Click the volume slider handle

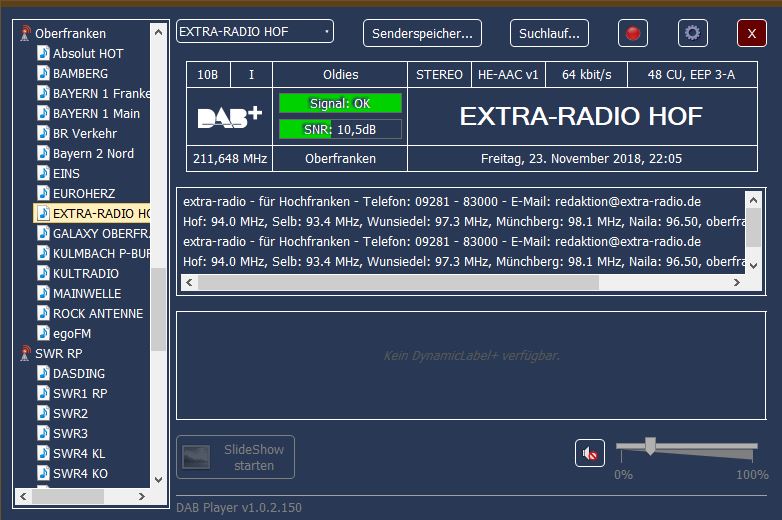point(650,446)
